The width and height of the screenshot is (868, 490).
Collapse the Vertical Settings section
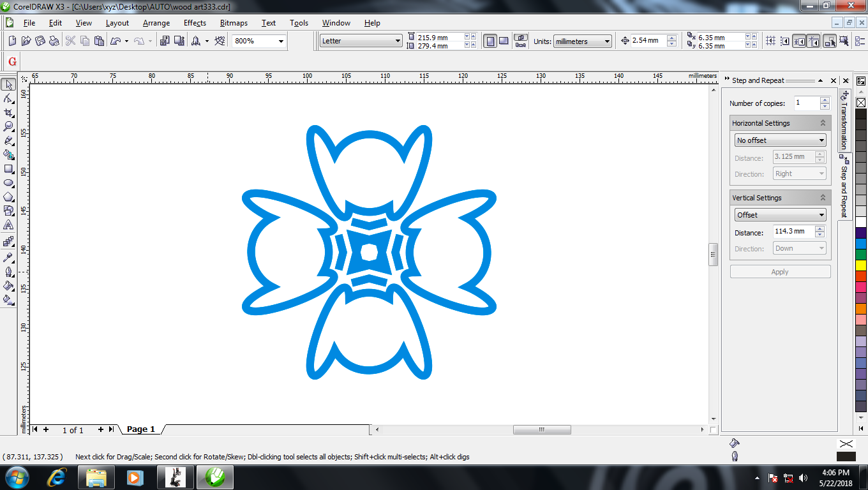[x=823, y=198]
